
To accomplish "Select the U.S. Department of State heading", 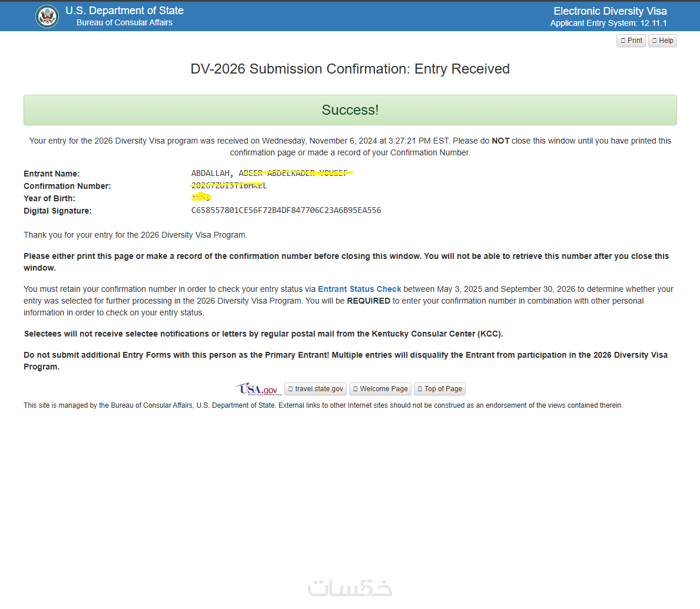I will click(125, 10).
